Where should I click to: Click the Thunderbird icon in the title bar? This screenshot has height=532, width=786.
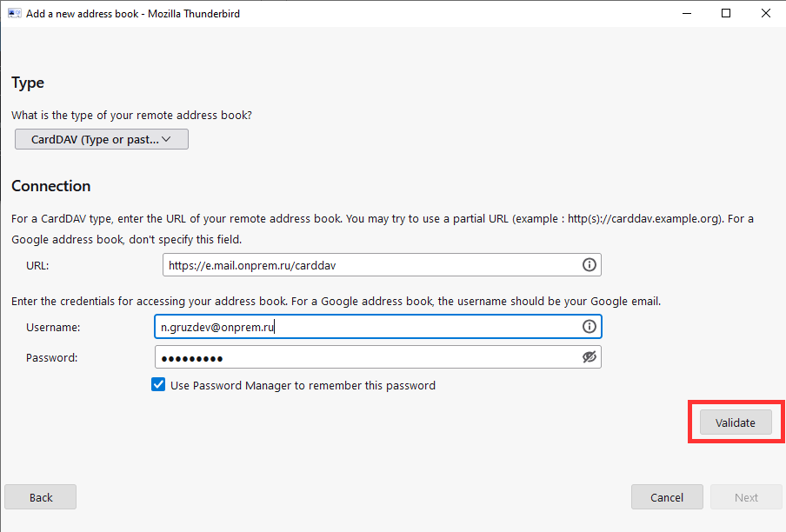[14, 13]
